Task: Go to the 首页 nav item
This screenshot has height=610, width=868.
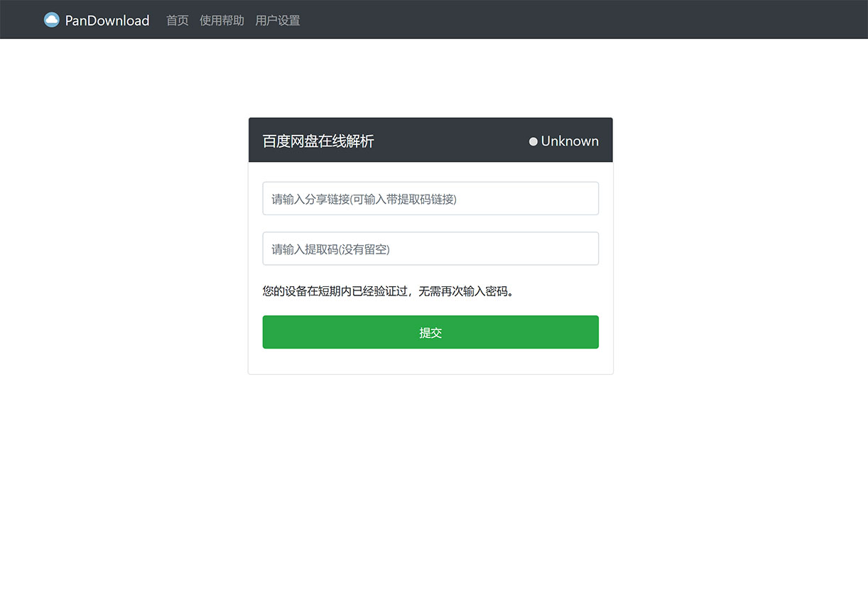Action: tap(177, 21)
